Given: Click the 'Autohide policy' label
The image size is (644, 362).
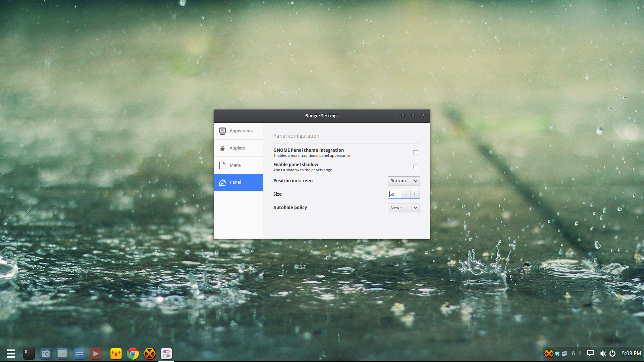Looking at the screenshot, I should tap(290, 208).
